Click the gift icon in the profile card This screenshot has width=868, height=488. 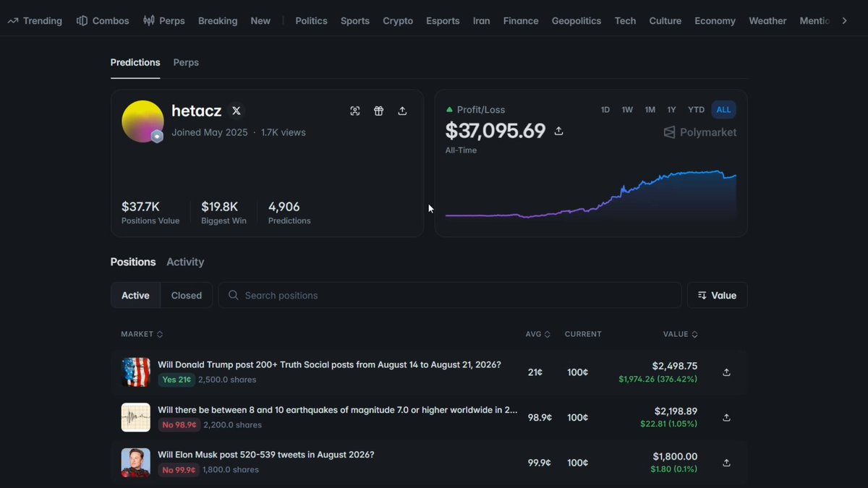[x=378, y=111]
